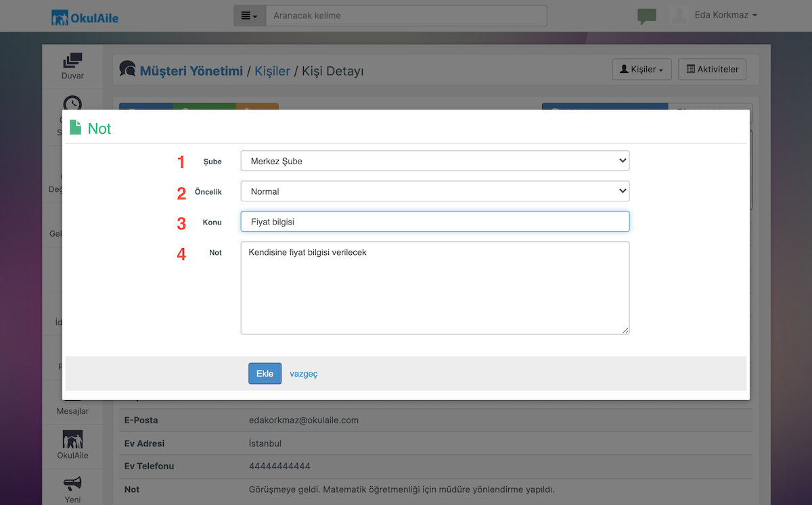The image size is (812, 505).
Task: Click the Kişiler breadcrumb link
Action: (272, 70)
